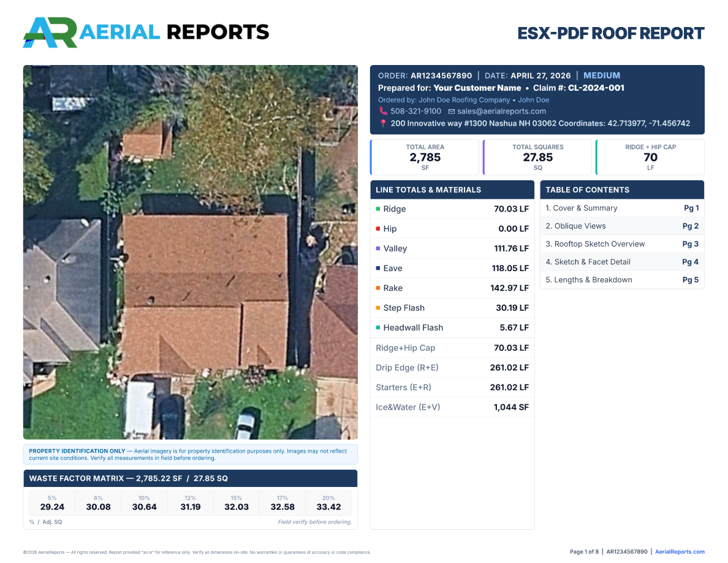Go to 5. Lengths & Breakdown entry
Screen dimensions: 728x563
[622, 280]
